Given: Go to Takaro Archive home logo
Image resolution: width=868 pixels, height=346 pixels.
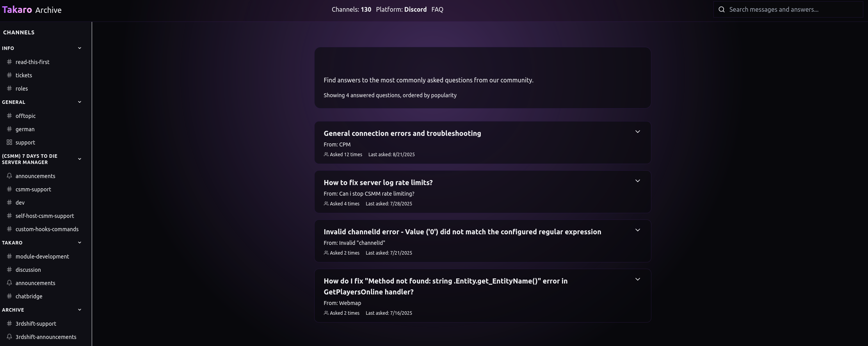Looking at the screenshot, I should 32,10.
